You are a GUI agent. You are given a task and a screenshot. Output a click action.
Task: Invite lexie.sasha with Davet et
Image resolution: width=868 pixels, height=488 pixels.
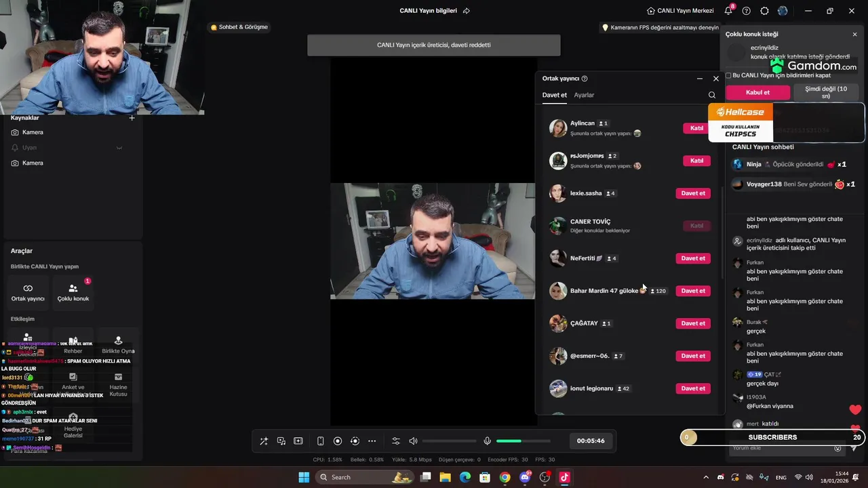[x=693, y=193]
